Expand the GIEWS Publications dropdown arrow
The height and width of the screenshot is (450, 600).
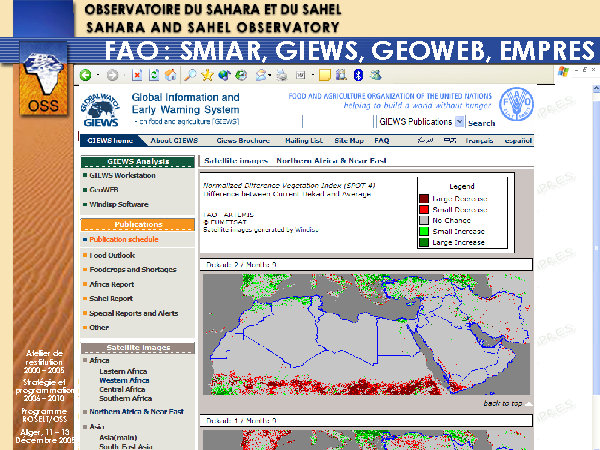(460, 122)
